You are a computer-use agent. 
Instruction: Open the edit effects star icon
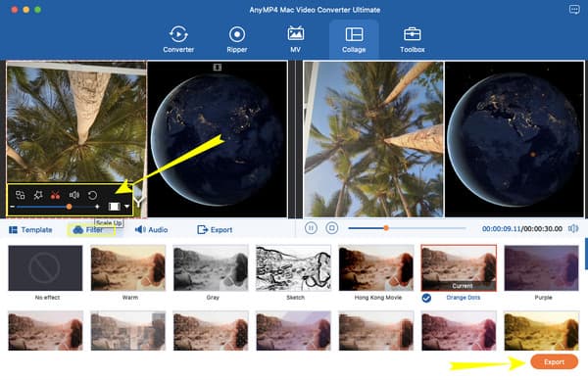[38, 195]
